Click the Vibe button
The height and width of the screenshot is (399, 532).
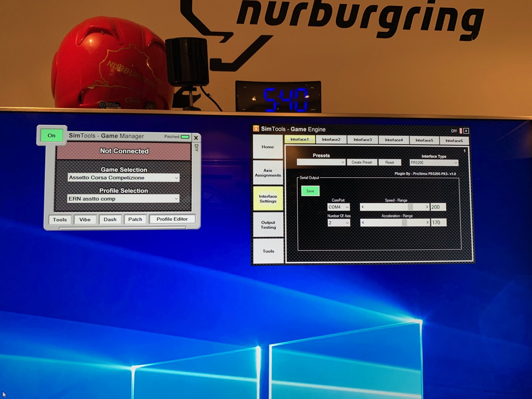[x=85, y=219]
